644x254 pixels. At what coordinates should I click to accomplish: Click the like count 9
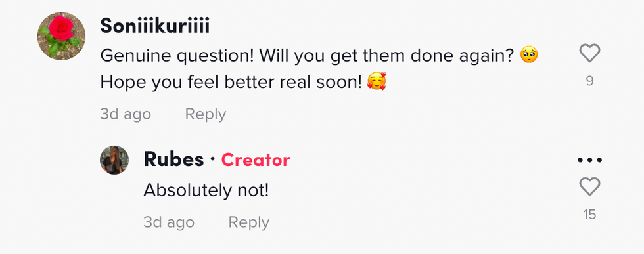point(589,81)
